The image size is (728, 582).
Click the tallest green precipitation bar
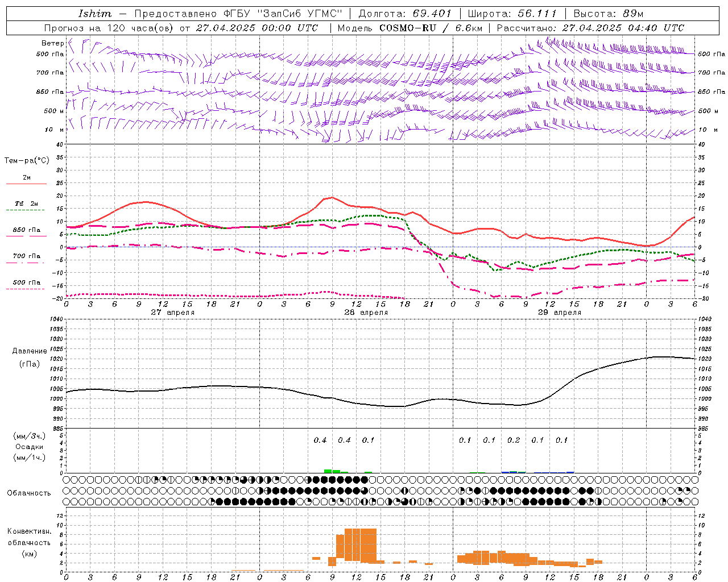(x=328, y=471)
